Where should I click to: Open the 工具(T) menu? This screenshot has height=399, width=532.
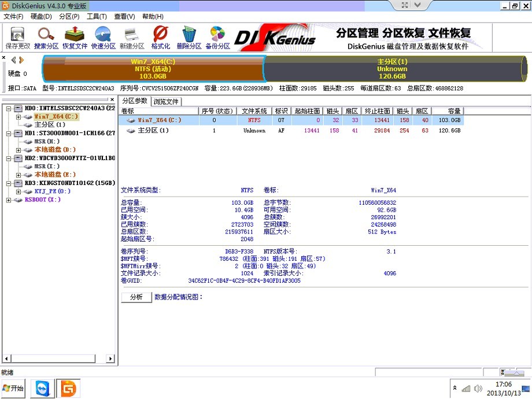97,16
